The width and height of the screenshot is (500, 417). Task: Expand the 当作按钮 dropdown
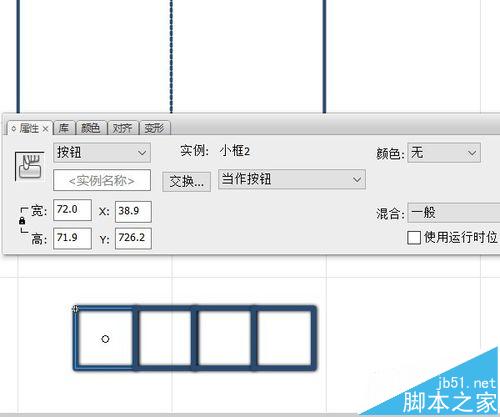pyautogui.click(x=292, y=179)
